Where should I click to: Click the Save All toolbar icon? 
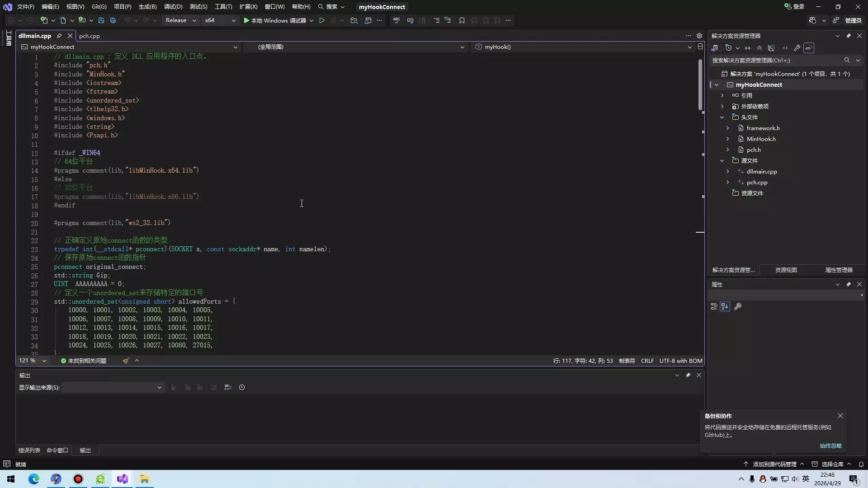pyautogui.click(x=113, y=20)
